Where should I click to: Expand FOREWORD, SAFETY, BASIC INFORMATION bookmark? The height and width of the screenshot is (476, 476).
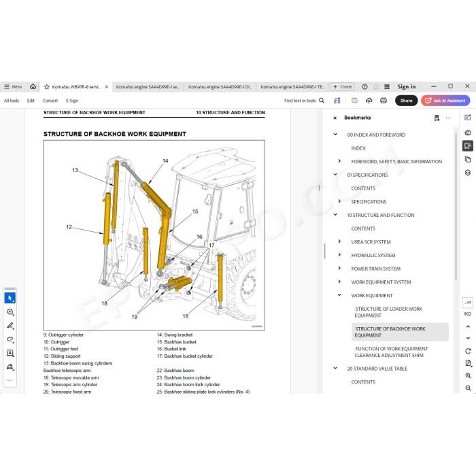[x=339, y=161]
